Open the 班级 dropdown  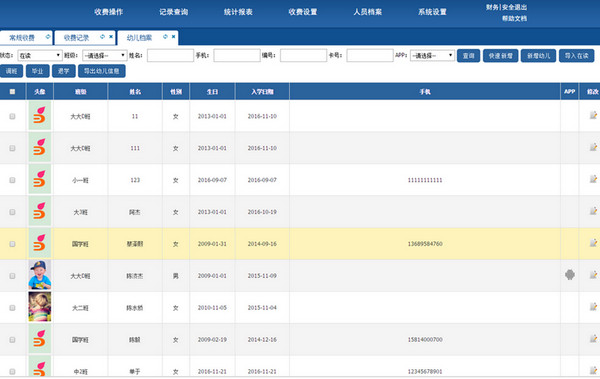(104, 56)
